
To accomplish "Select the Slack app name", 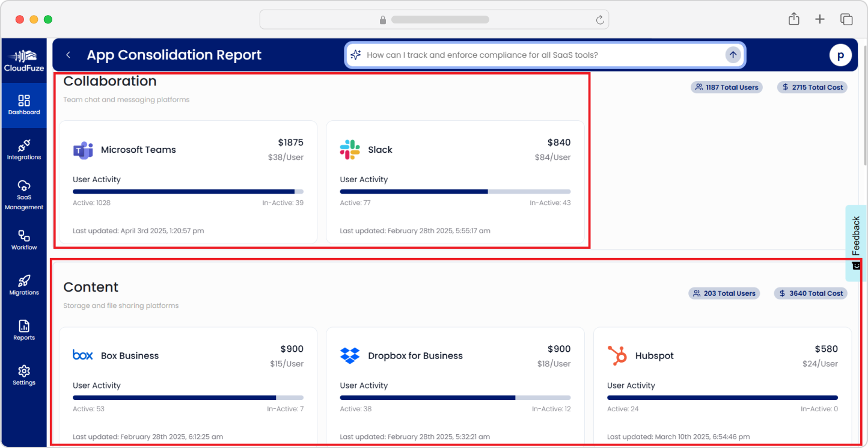I will [x=380, y=150].
